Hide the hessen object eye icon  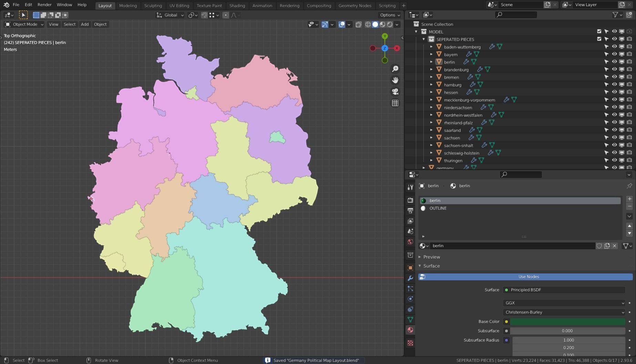614,92
